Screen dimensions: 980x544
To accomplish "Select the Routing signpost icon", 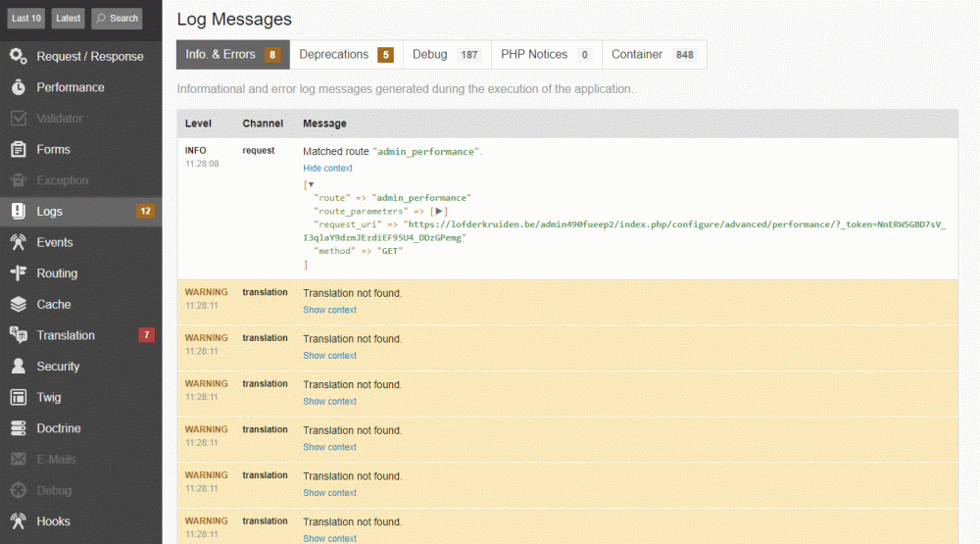I will [19, 273].
